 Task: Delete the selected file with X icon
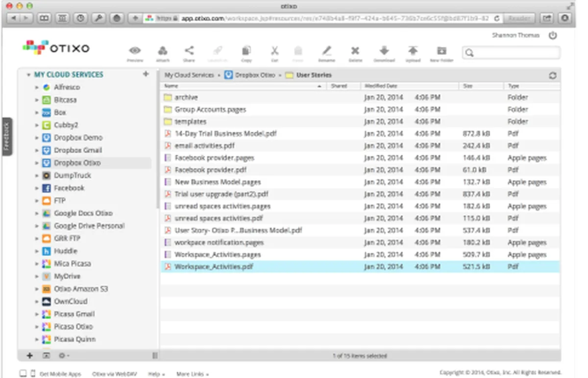point(355,51)
